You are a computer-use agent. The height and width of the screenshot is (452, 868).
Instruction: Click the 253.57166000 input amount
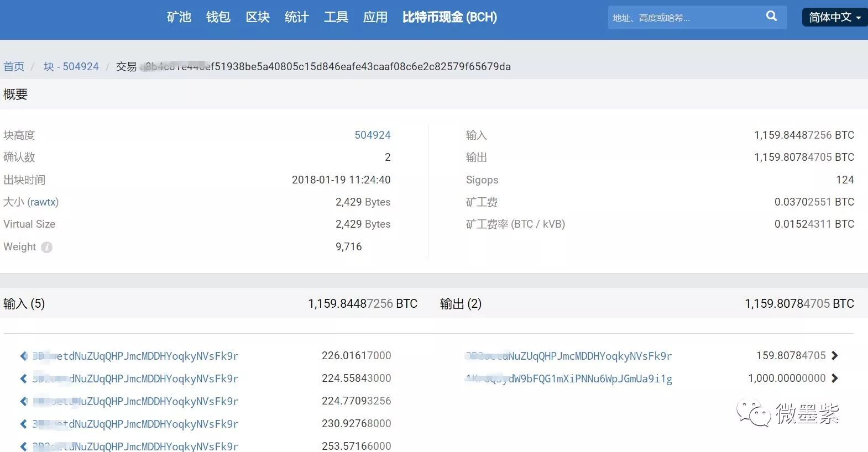click(x=357, y=445)
